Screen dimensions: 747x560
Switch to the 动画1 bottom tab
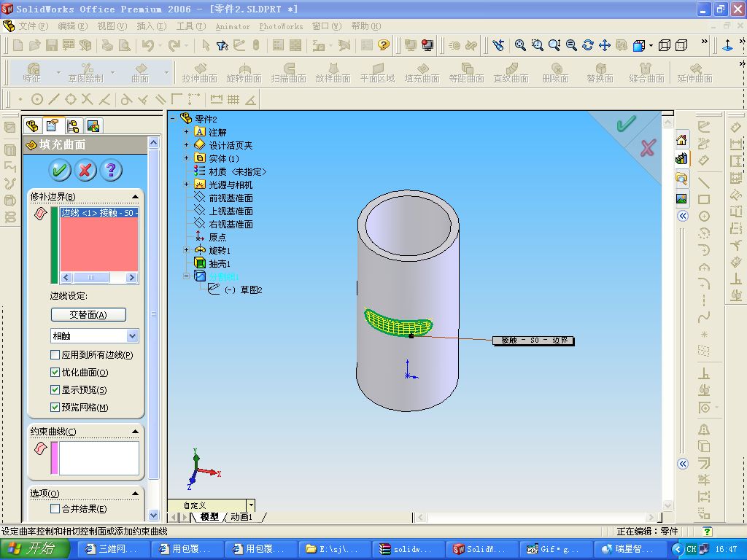point(242,517)
